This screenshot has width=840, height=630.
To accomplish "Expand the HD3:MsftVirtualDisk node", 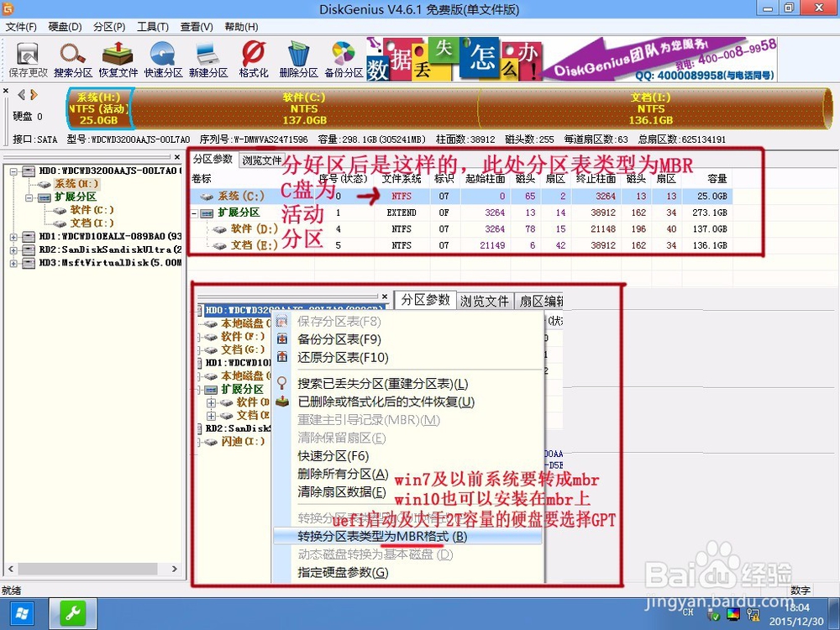I will pyautogui.click(x=12, y=259).
